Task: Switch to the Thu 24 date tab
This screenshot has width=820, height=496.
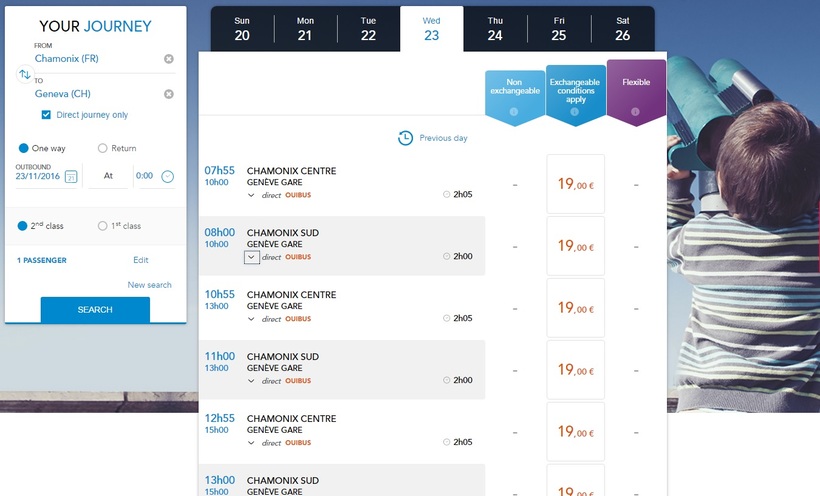Action: 495,28
